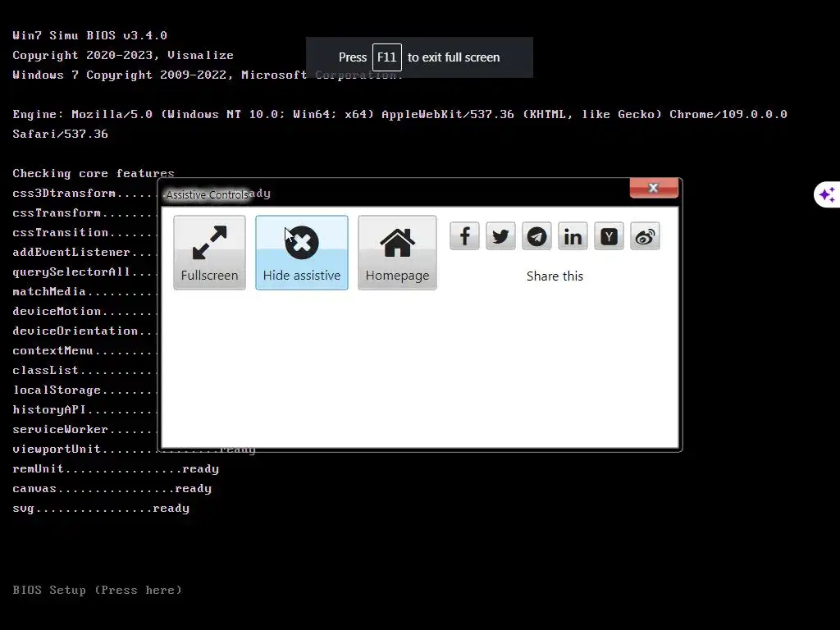Click the Fullscreen button in Assistive Controls
Image resolution: width=840 pixels, height=630 pixels.
[209, 253]
